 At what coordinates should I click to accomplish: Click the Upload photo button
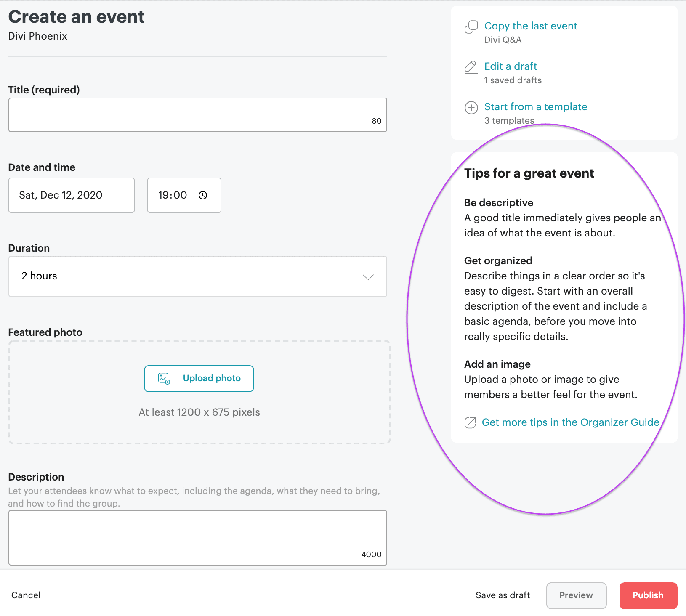[199, 378]
